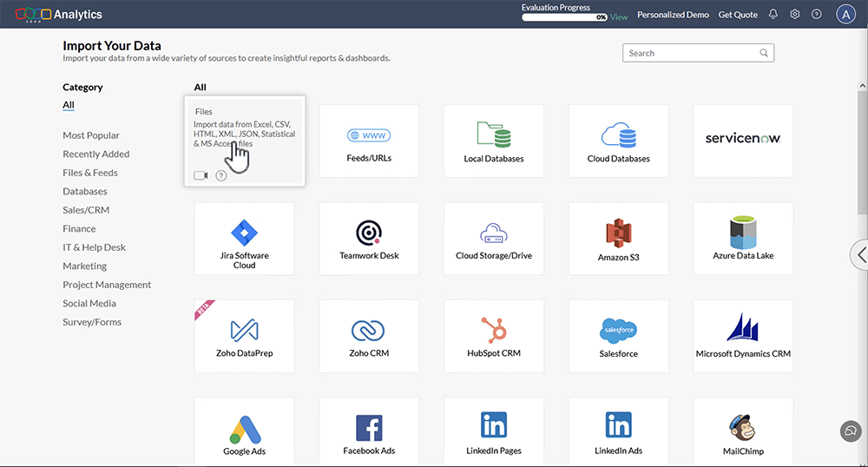Click the Get Quote link
Viewport: 868px width, 467px height.
point(738,15)
